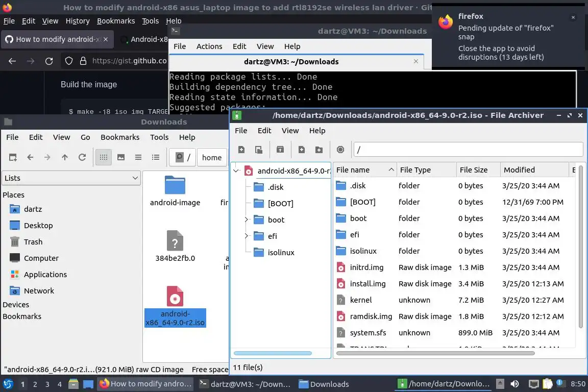
Task: Click Open Archive icon in File Archiver toolbar
Action: (x=259, y=150)
